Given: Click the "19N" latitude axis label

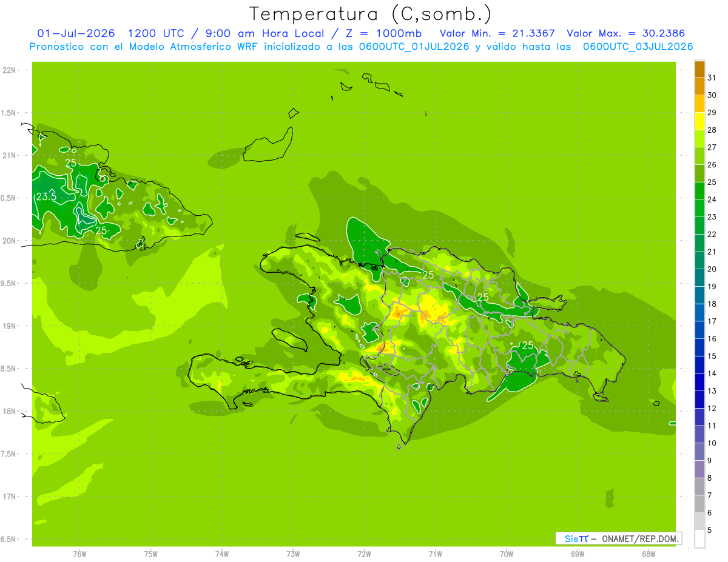Looking at the screenshot, I should click(x=10, y=326).
